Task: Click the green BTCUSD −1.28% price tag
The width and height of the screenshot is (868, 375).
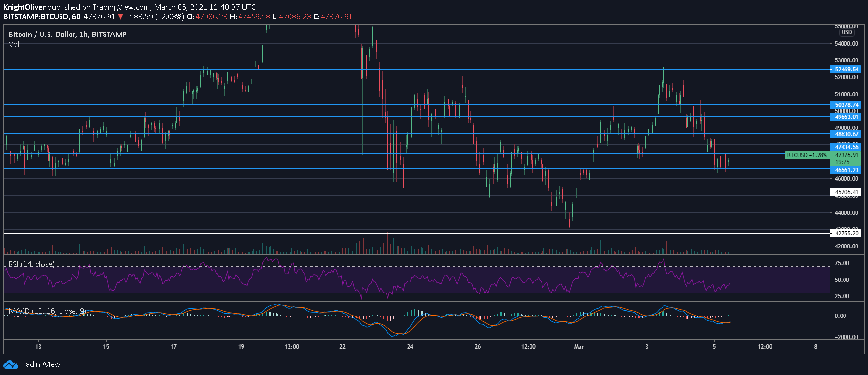Action: point(807,155)
